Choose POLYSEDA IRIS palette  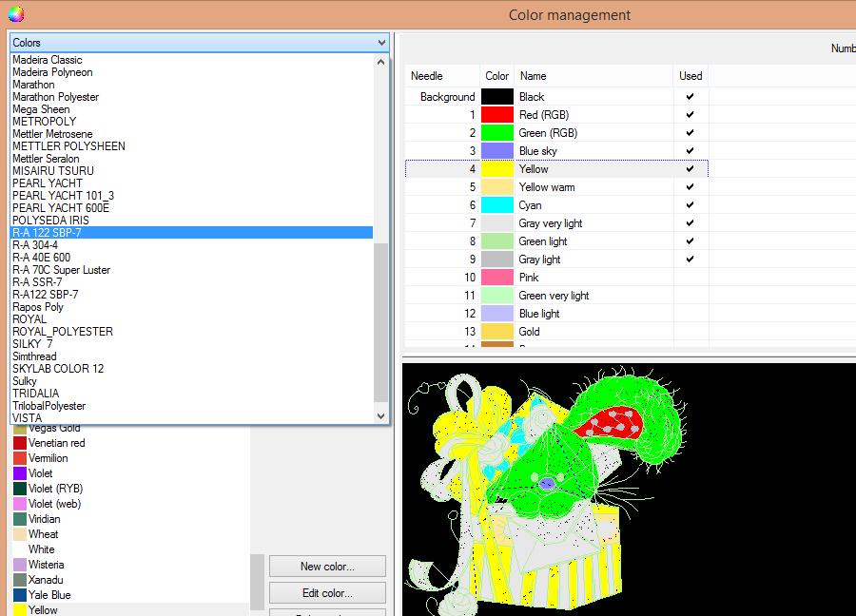[50, 221]
